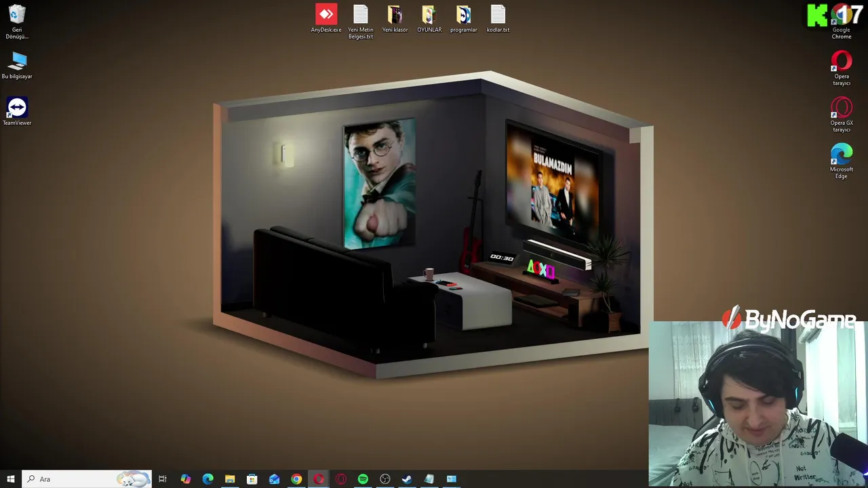Screen dimensions: 868x488
Task: Open File Explorer from the taskbar
Action: (x=230, y=479)
